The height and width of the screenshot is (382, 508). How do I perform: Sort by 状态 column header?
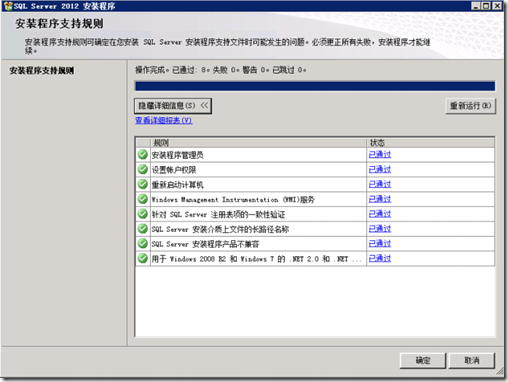coord(430,143)
